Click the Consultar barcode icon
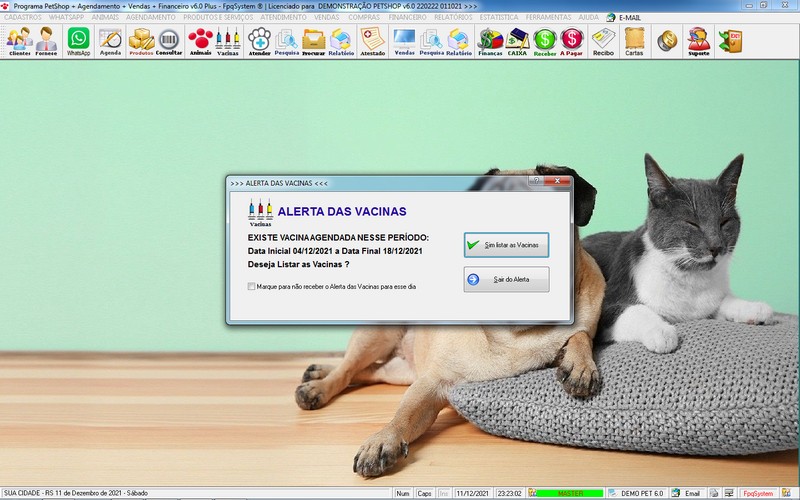This screenshot has height=500, width=800. [x=169, y=41]
